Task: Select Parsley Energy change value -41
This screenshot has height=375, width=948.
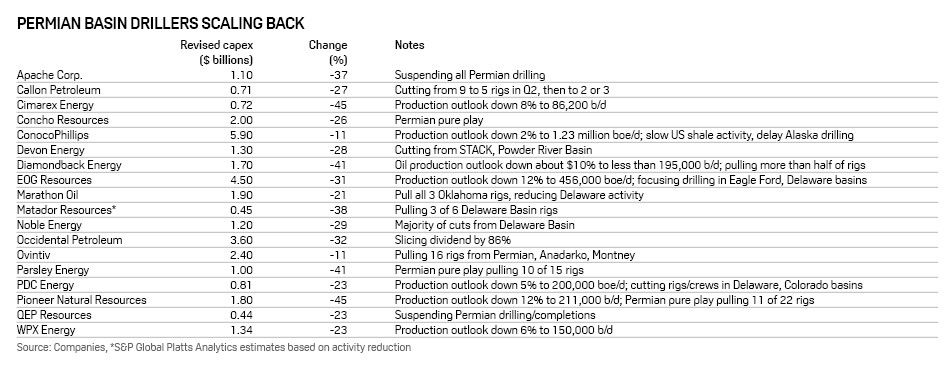Action: pyautogui.click(x=339, y=270)
